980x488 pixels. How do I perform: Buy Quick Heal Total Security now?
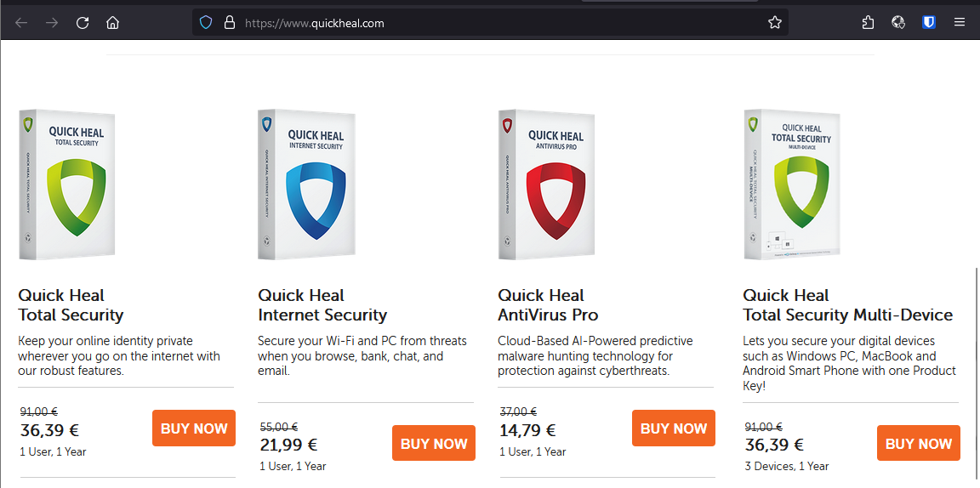tap(194, 428)
